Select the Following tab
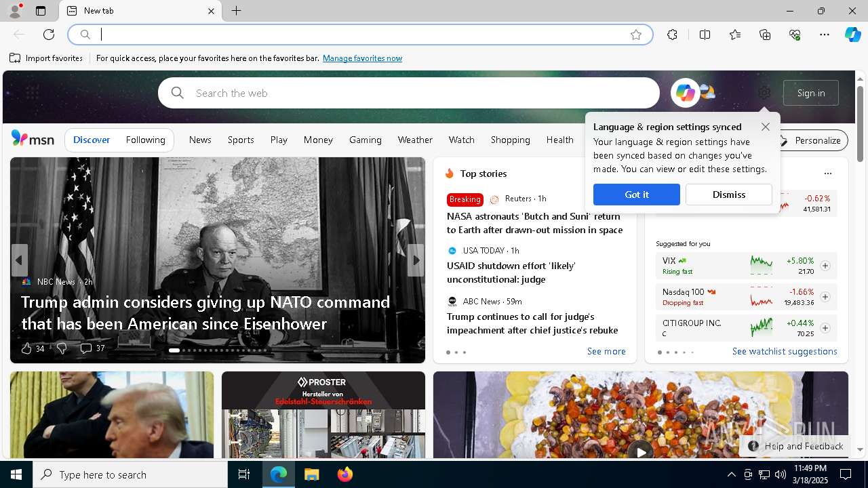Viewport: 868px width, 488px height. point(145,140)
